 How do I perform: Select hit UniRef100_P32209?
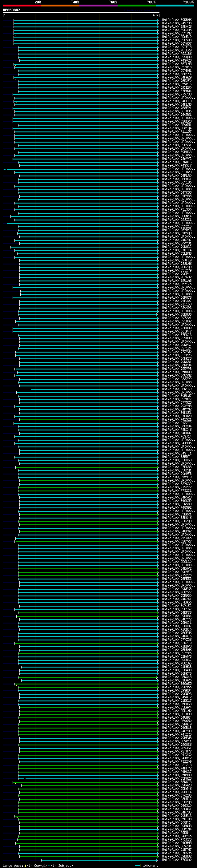point(177,761)
